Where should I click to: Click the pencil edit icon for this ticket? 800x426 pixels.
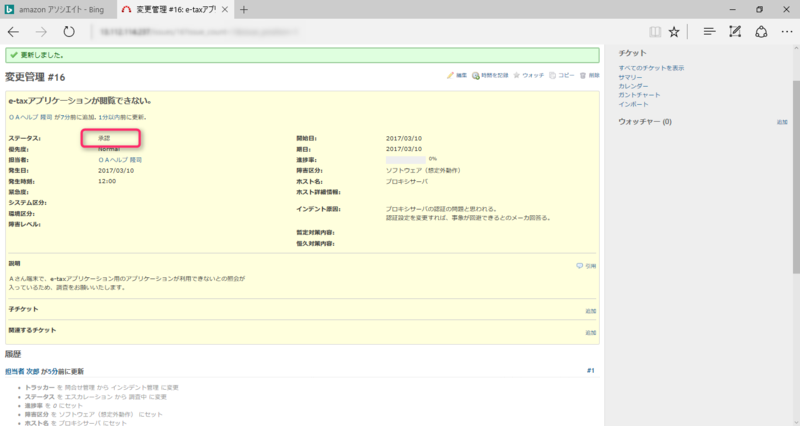pos(450,76)
